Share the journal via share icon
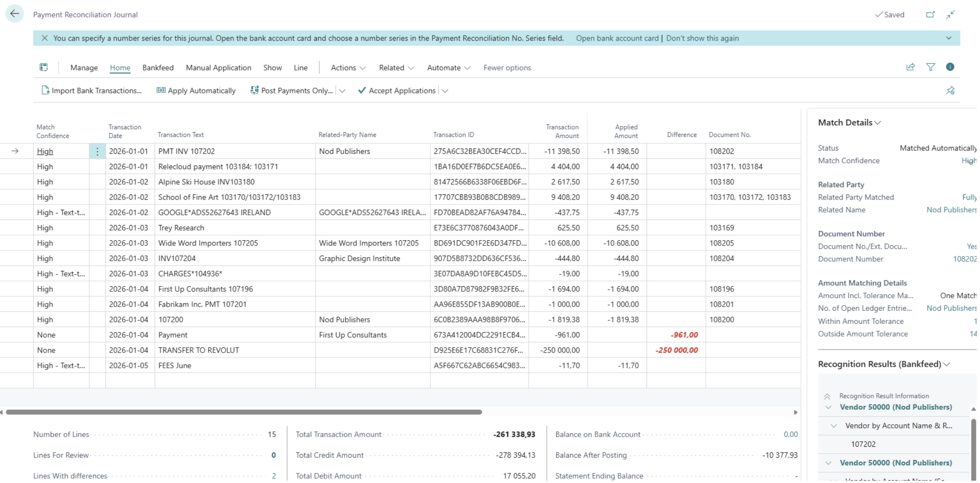Screen dimensions: 980x483 [x=911, y=67]
